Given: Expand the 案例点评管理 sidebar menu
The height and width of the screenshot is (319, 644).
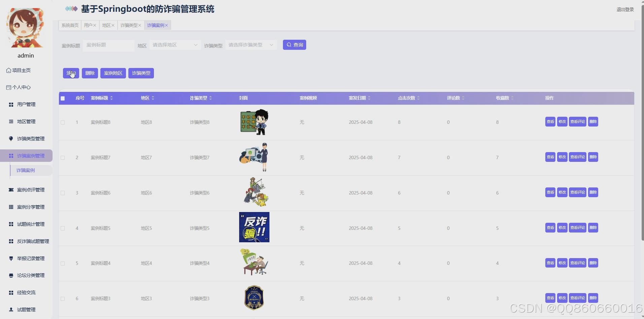Looking at the screenshot, I should point(26,190).
